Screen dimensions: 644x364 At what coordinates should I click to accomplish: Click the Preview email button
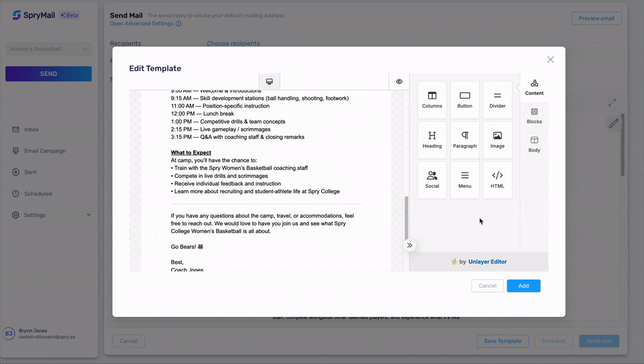596,19
